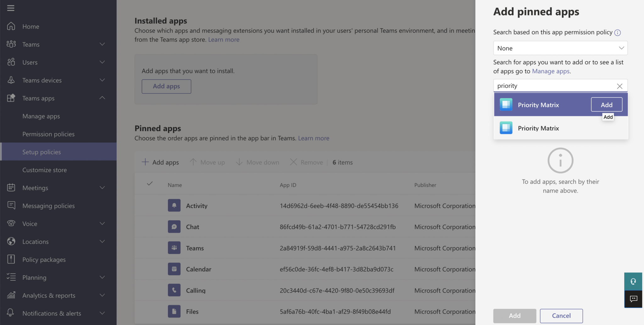Click the Voice sidebar icon
The width and height of the screenshot is (644, 325).
pos(11,223)
